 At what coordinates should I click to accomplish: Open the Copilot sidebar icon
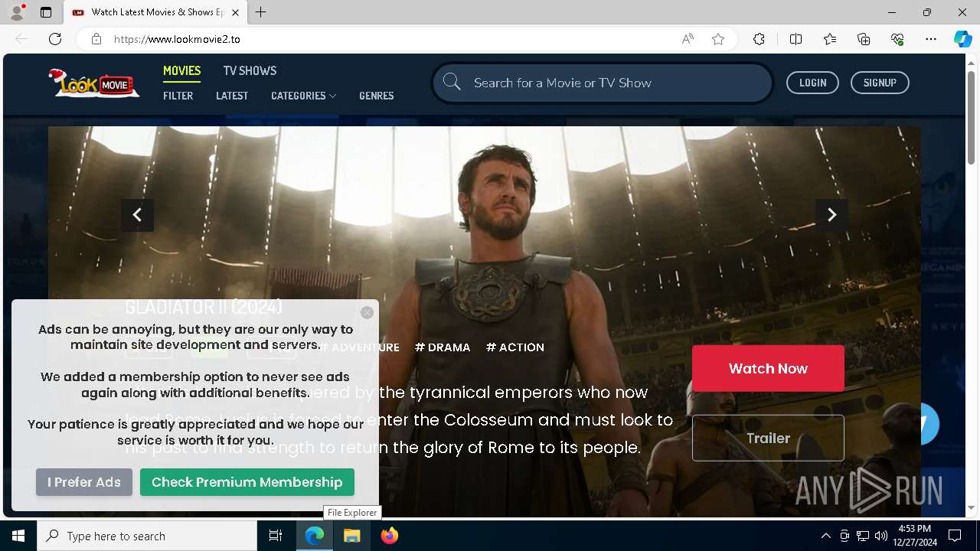pyautogui.click(x=963, y=39)
